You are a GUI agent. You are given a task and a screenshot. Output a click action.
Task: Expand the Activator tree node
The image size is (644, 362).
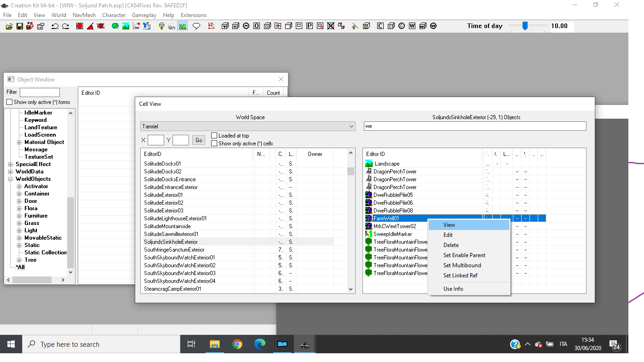[19, 186]
